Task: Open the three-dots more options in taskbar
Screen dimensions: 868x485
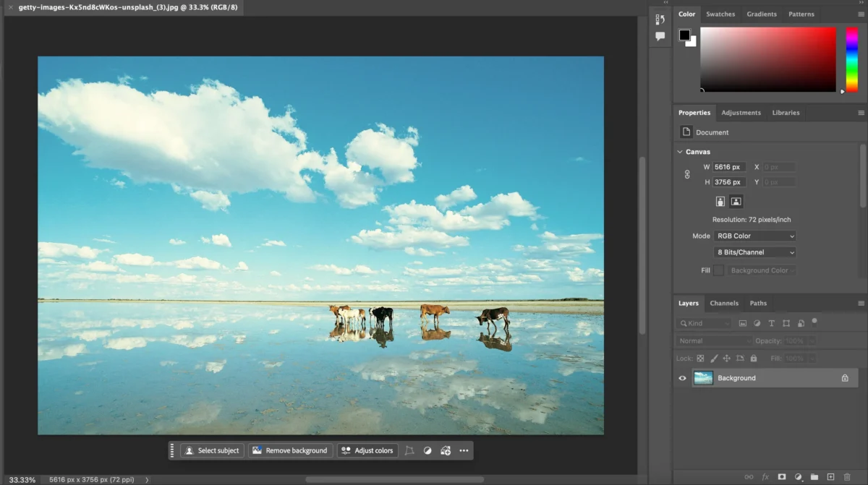Action: tap(464, 450)
